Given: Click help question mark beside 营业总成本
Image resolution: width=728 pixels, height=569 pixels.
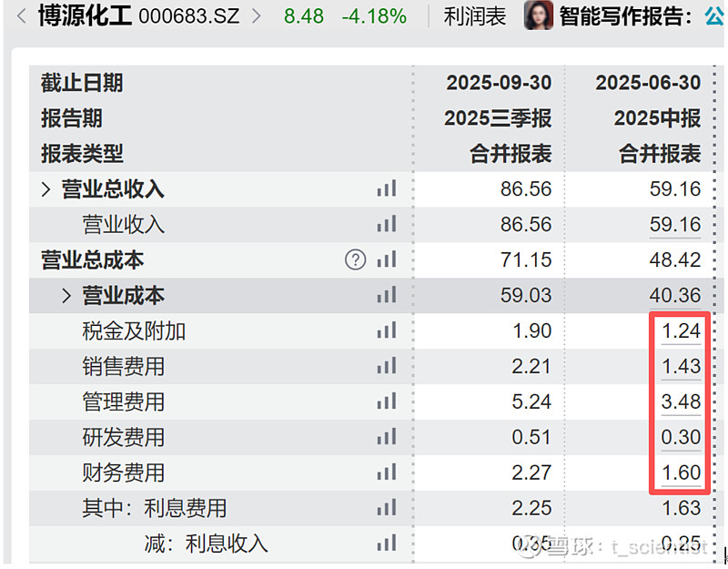Looking at the screenshot, I should (355, 259).
